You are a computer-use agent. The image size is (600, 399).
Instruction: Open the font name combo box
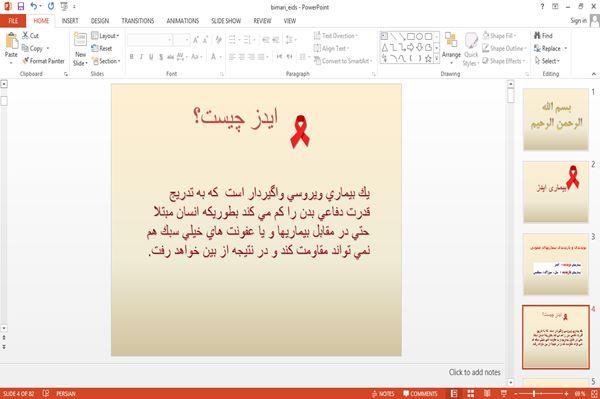click(149, 40)
